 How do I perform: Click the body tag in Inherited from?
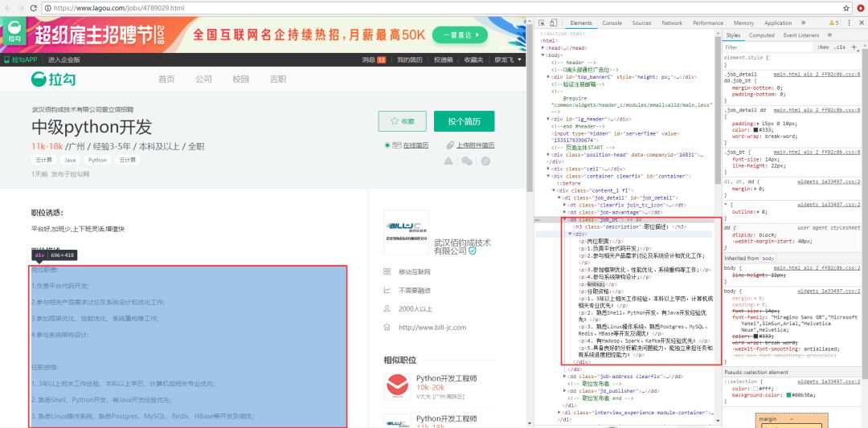click(x=768, y=259)
